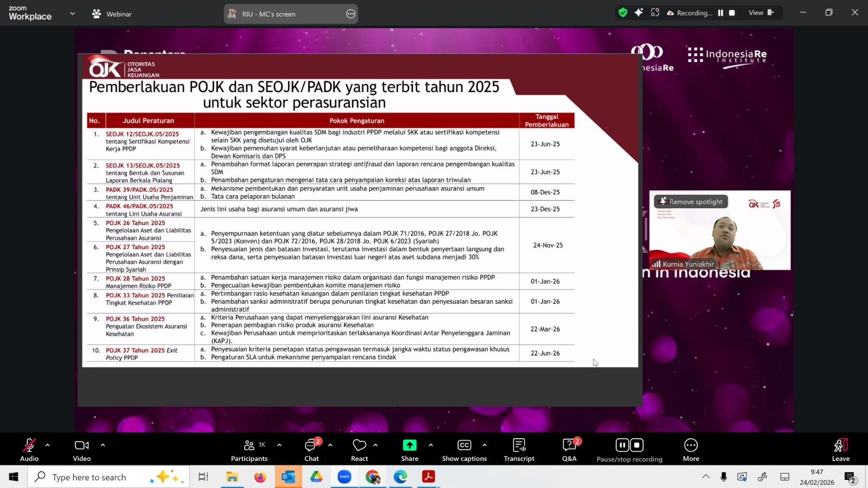Open the View menu
The width and height of the screenshot is (868, 488).
point(761,13)
